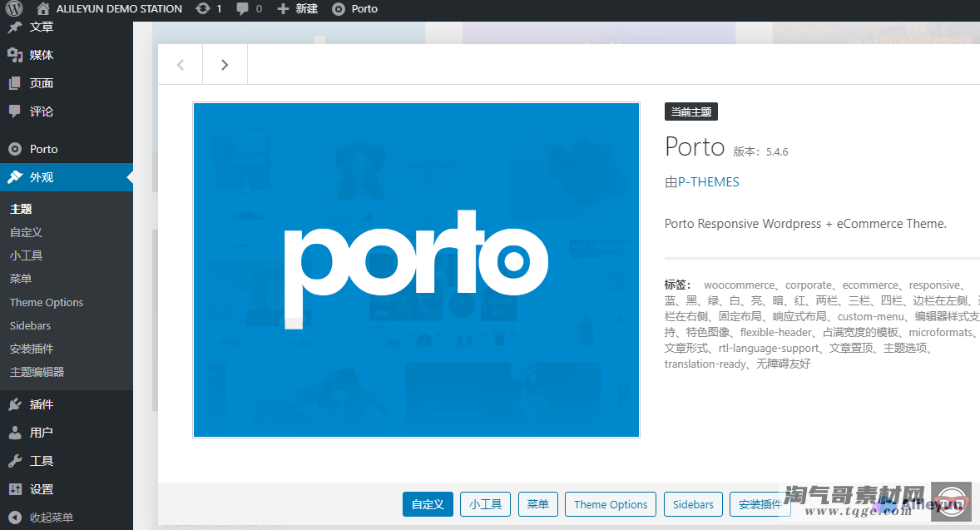Open the 新建 menu in admin bar

coord(307,9)
